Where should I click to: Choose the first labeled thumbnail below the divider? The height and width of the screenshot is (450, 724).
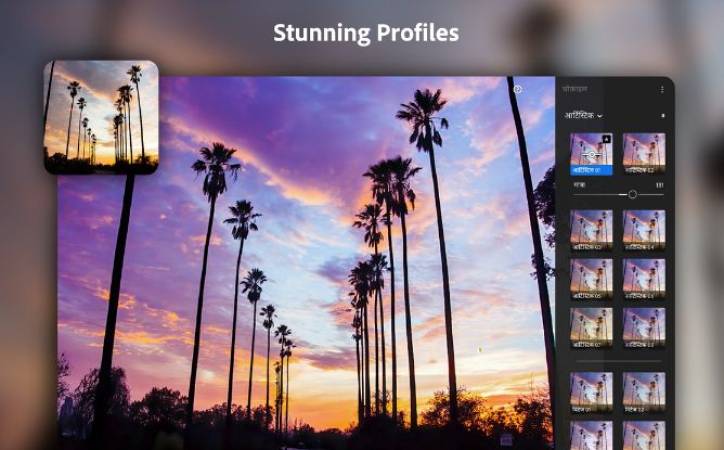coord(591,393)
